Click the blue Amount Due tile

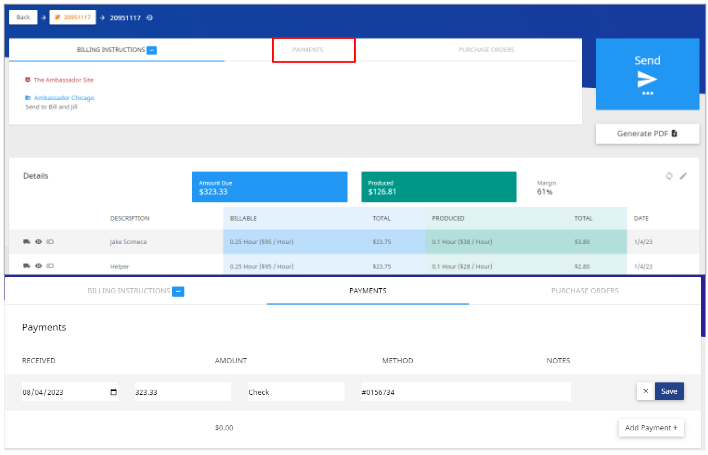[x=270, y=187]
